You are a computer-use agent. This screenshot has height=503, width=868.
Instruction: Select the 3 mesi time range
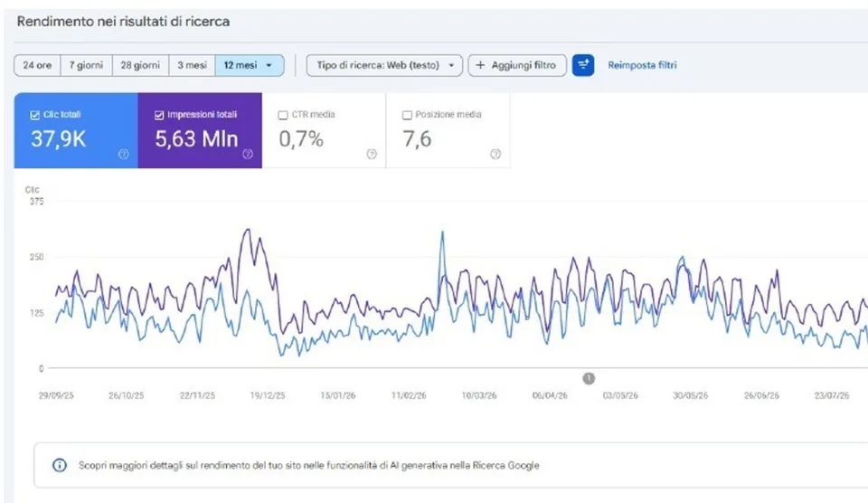click(x=192, y=65)
